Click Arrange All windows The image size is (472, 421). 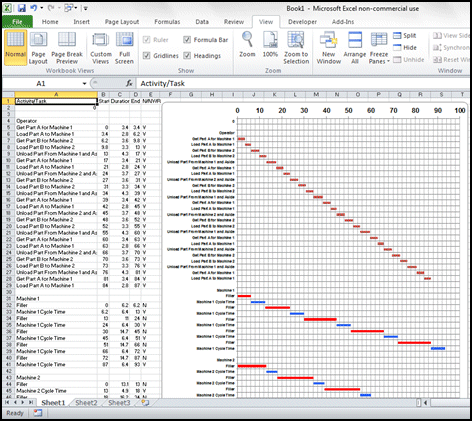pos(355,48)
